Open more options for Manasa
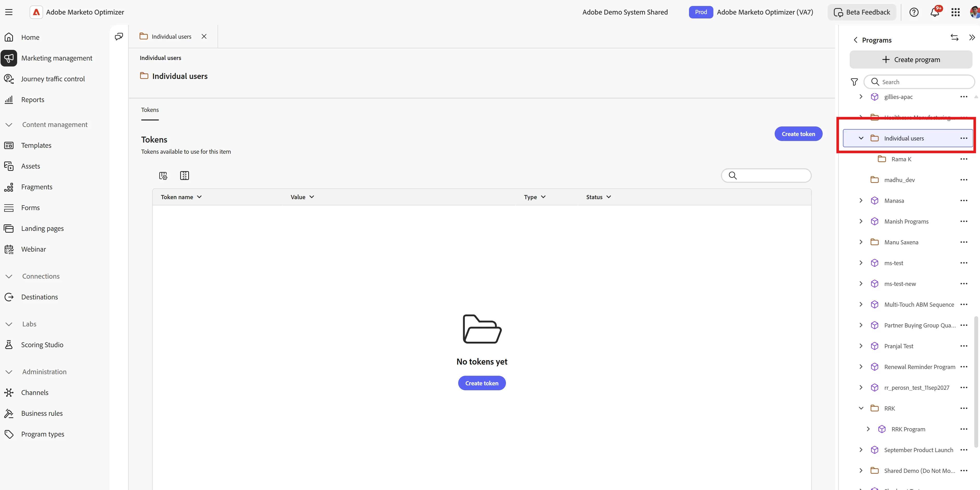 point(964,200)
